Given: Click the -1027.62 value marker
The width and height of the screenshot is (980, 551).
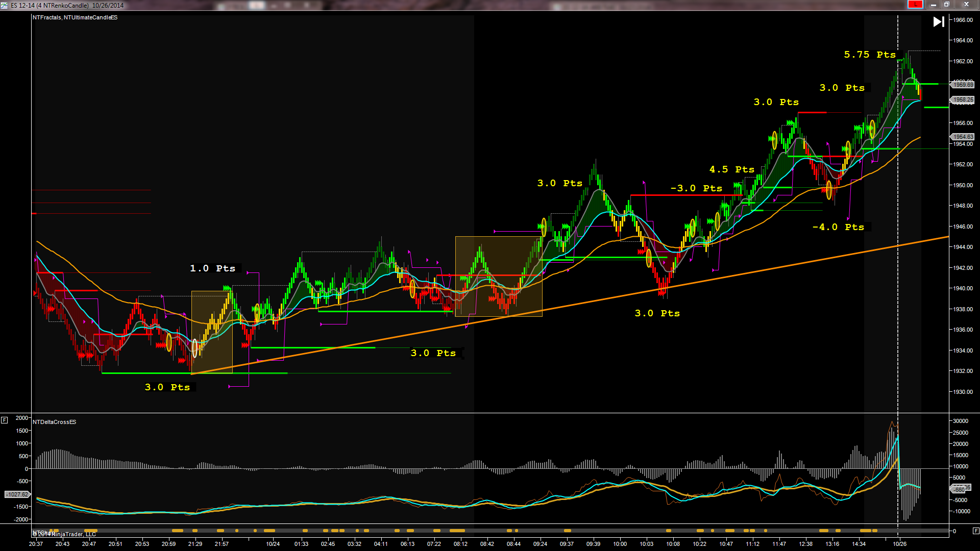Looking at the screenshot, I should [17, 494].
